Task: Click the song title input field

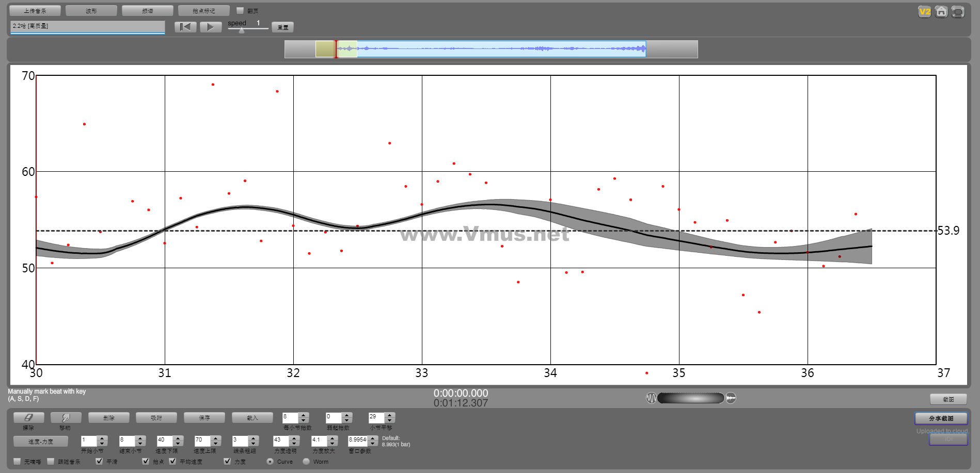Action: 87,26
